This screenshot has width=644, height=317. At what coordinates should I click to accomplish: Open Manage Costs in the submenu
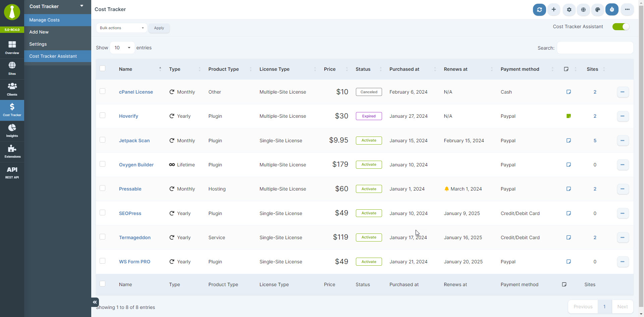(58, 20)
